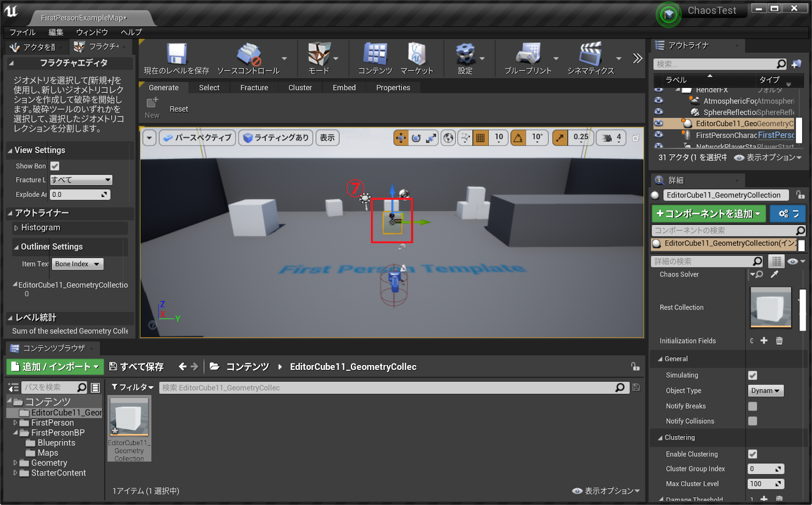Switch to the Cluster tab
Screen dimensions: 812x505
(300, 87)
